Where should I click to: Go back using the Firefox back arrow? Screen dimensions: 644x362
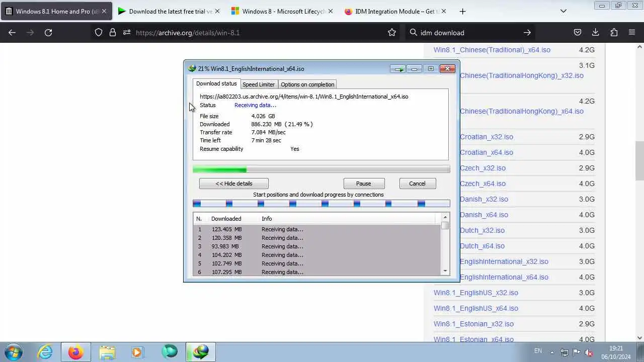click(x=12, y=33)
